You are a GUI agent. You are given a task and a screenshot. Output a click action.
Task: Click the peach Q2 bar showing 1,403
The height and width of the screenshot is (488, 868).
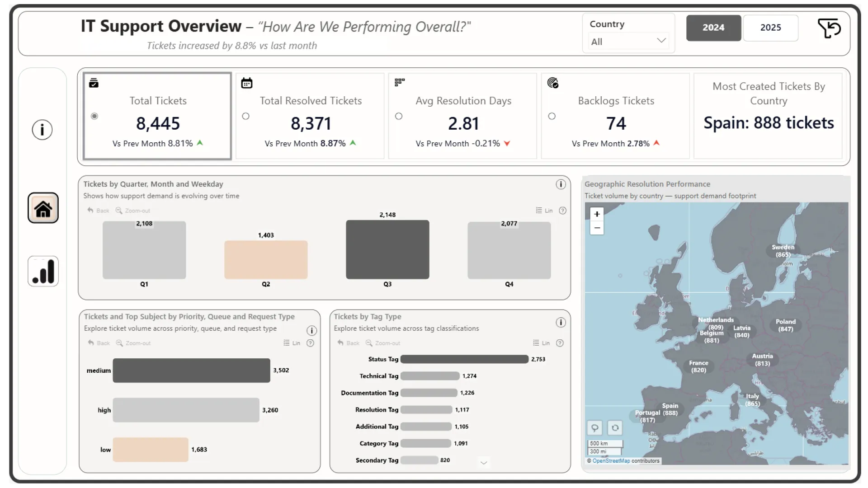(x=266, y=260)
